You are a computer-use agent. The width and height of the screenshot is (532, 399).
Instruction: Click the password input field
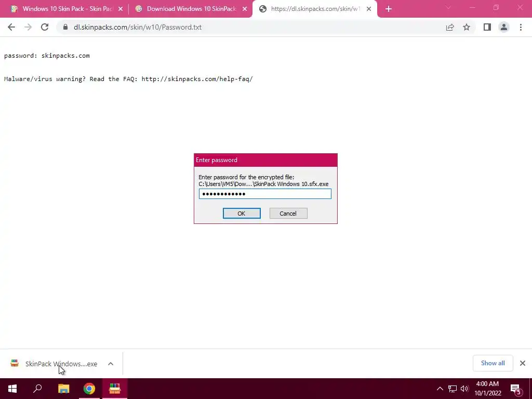pos(265,194)
